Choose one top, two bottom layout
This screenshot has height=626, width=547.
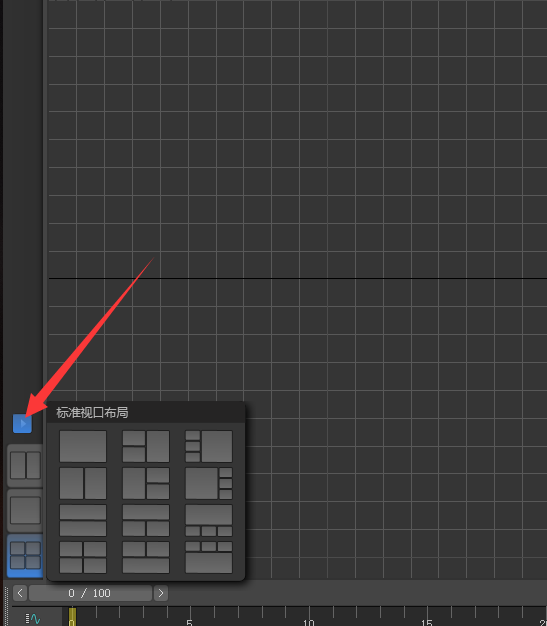coord(146,520)
